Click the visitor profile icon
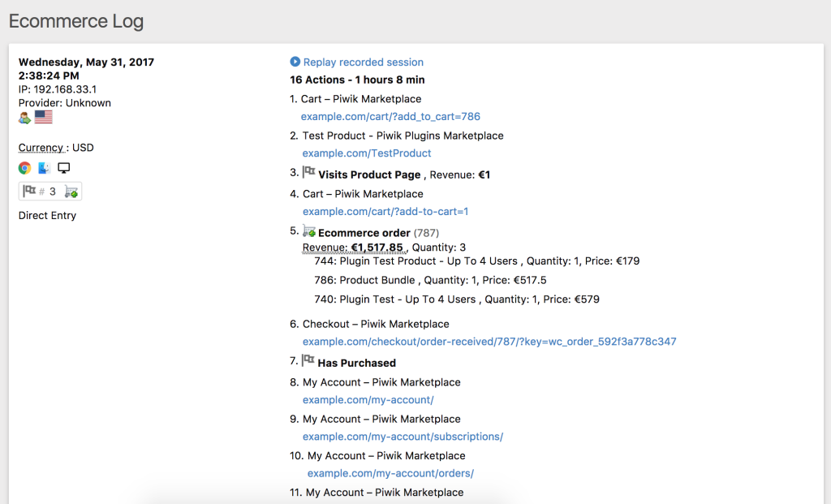 24,118
